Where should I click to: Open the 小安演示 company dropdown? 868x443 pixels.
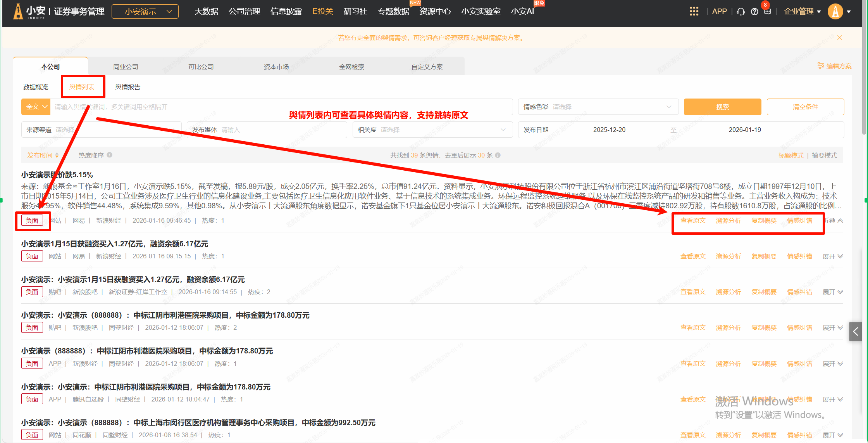pyautogui.click(x=145, y=12)
